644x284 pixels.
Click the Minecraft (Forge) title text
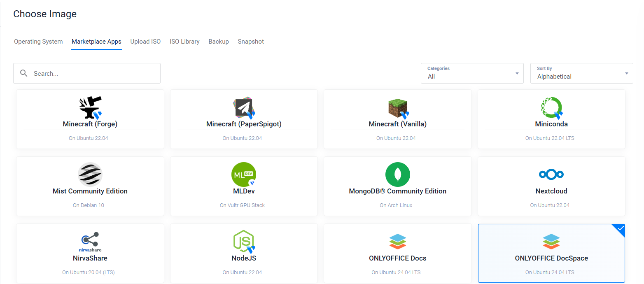coord(90,124)
